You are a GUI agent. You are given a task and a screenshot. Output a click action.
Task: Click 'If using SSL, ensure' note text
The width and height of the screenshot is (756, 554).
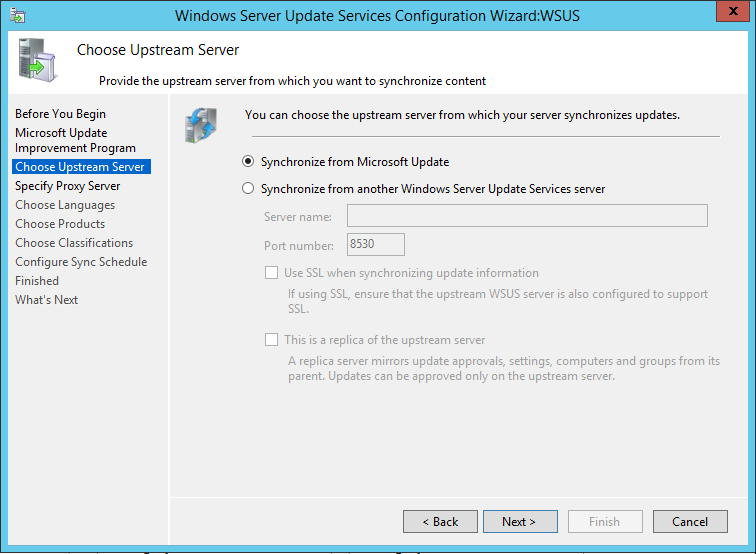(x=498, y=301)
